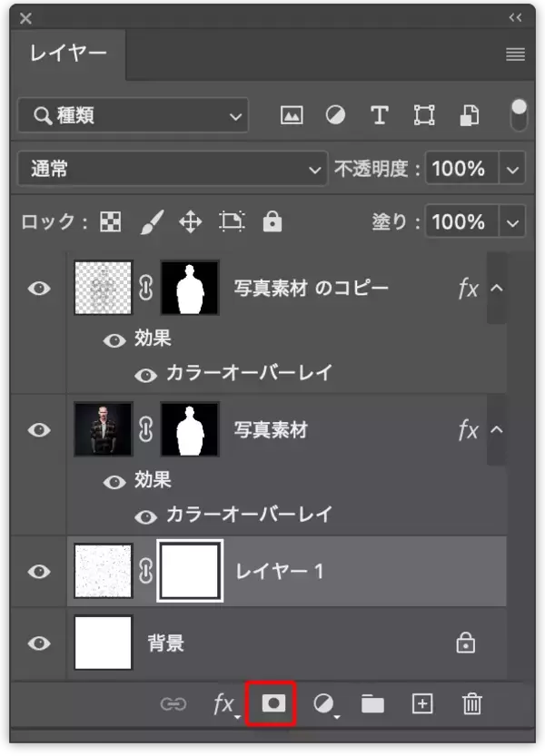
Task: Hide 写真素材 layer
Action: (39, 429)
